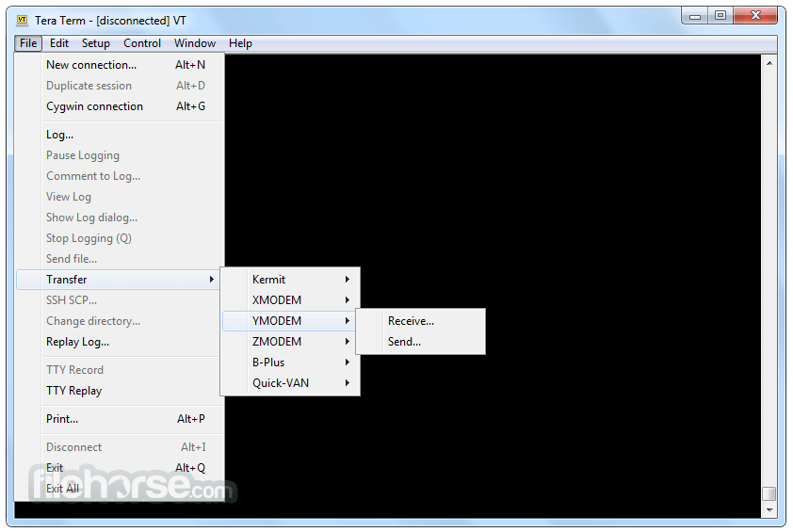Open the Edit menu

[59, 43]
